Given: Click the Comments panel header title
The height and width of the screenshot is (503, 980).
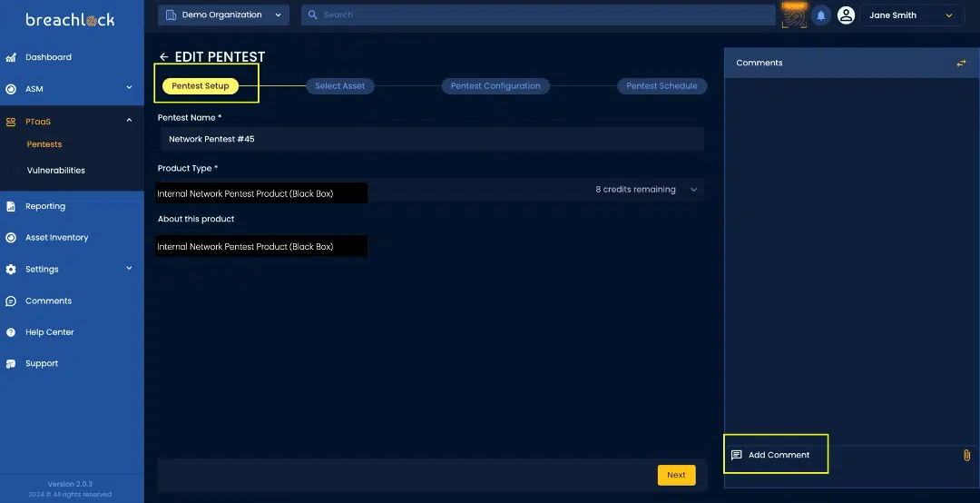Looking at the screenshot, I should (759, 64).
